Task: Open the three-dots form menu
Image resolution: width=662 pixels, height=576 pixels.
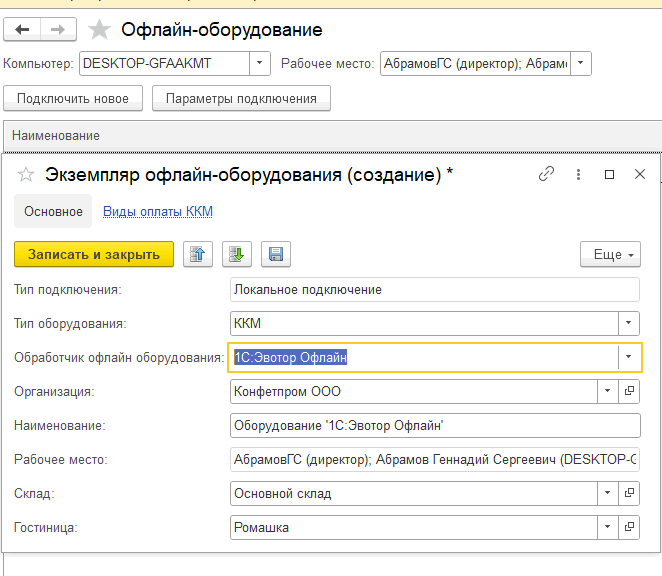Action: pos(578,174)
